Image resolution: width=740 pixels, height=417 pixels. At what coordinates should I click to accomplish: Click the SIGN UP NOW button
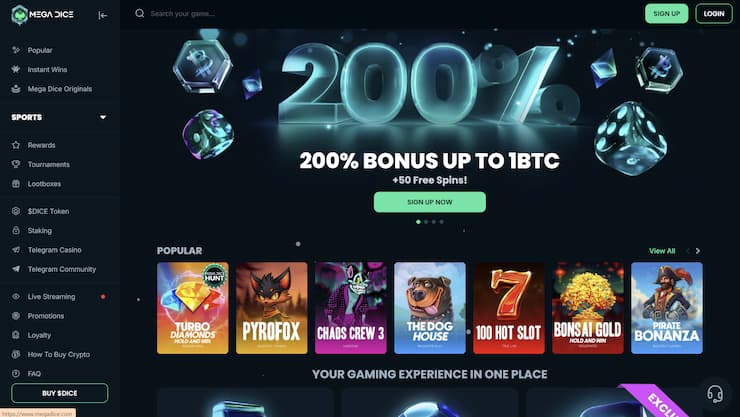point(429,202)
